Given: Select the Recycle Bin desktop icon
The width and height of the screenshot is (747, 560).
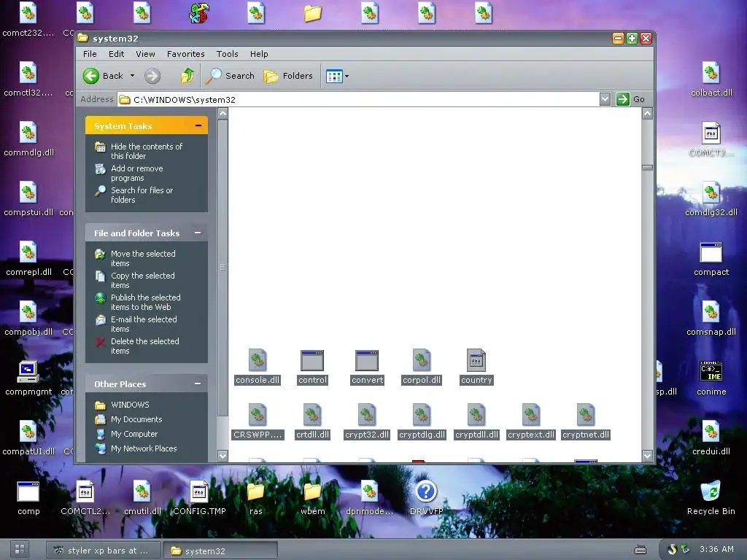Looking at the screenshot, I should (711, 491).
